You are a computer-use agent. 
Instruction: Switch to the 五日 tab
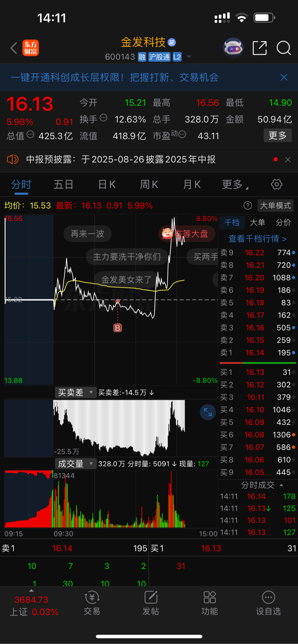(64, 185)
